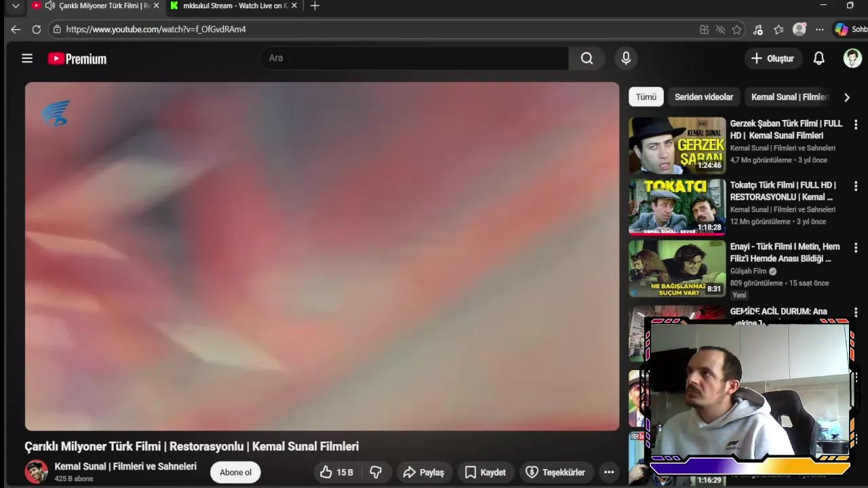Click '12 Mn görüntüleme' text

(x=760, y=222)
